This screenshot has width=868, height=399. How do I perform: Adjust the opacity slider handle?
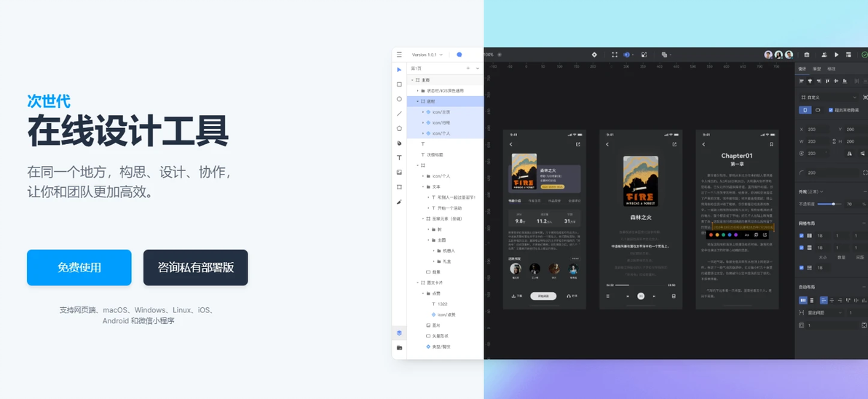point(833,204)
